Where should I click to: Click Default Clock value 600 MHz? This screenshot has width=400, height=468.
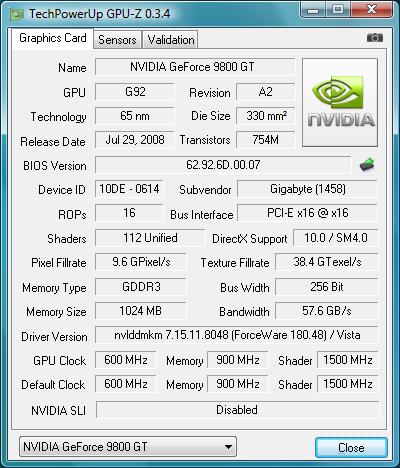(x=126, y=384)
